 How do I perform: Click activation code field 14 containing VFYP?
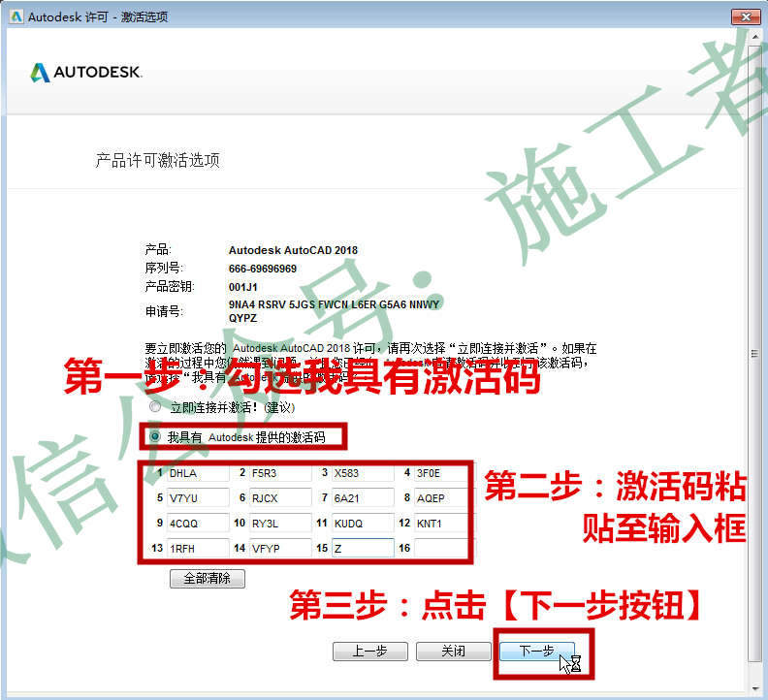pos(280,548)
